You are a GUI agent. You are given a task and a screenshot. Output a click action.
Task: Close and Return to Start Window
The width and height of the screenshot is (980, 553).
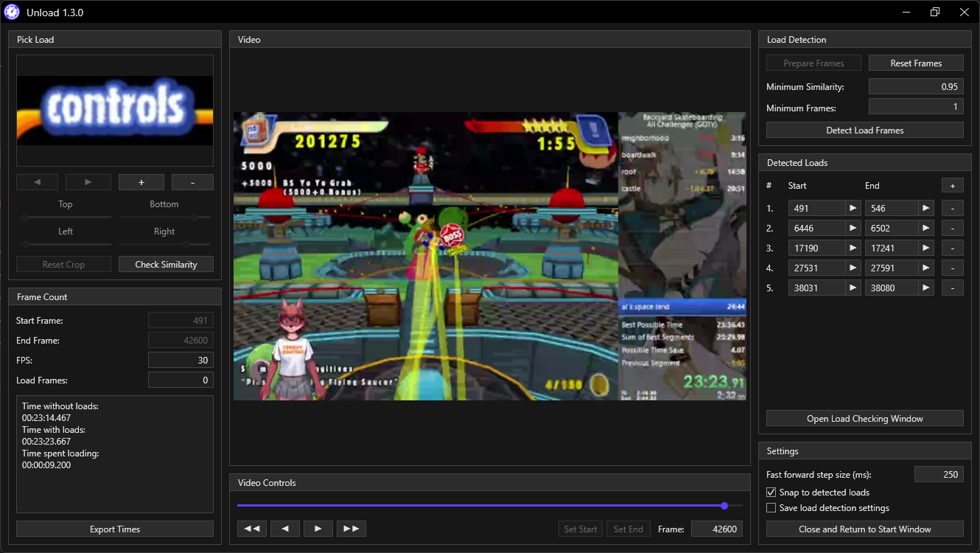pos(865,529)
